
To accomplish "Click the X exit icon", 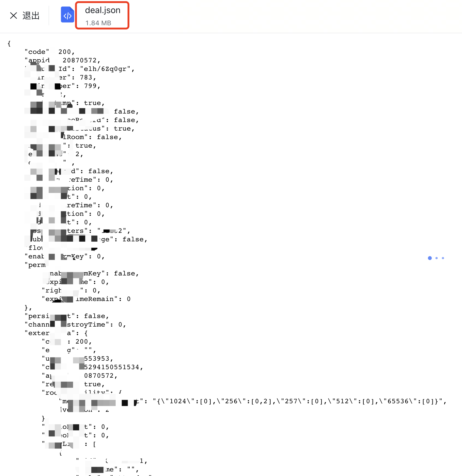I will (13, 16).
